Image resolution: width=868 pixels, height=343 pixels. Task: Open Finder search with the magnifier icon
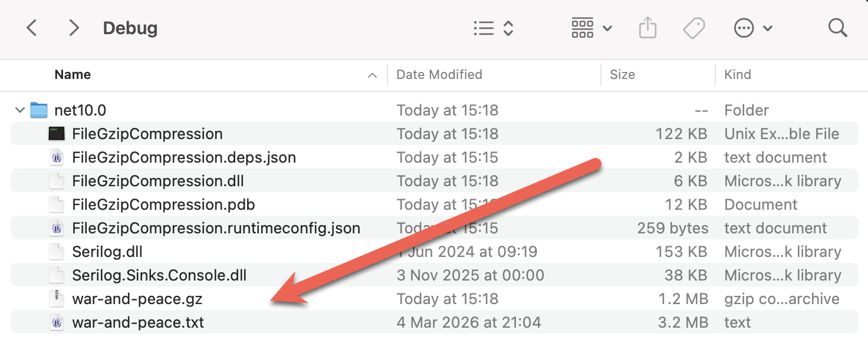point(837,27)
